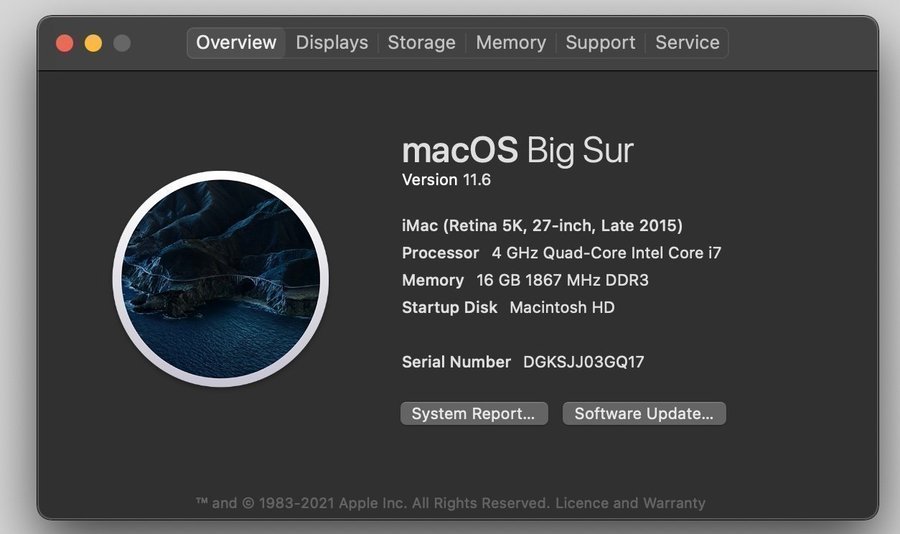Click the macOS Big Sur title
Screen dimensions: 900x534
(517, 151)
